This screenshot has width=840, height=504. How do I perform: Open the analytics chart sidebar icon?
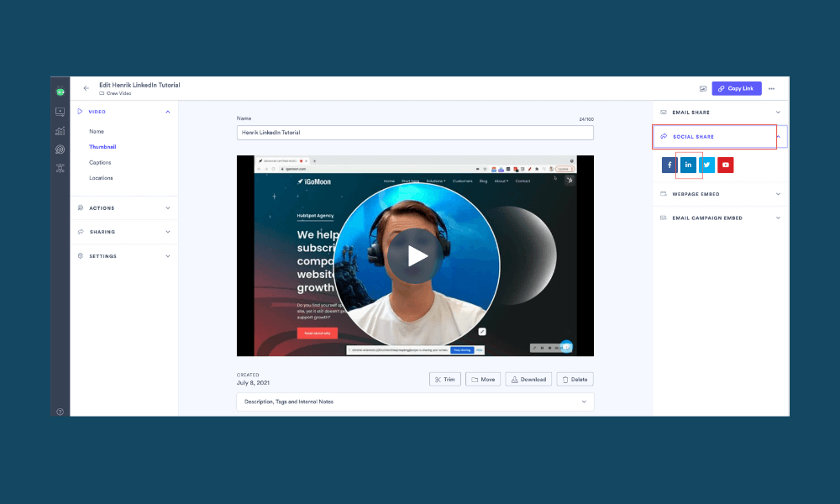[60, 131]
